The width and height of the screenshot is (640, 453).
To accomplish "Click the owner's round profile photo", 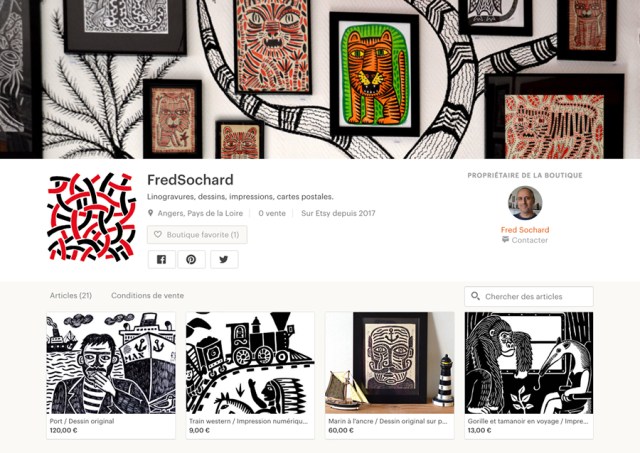I will pos(525,203).
